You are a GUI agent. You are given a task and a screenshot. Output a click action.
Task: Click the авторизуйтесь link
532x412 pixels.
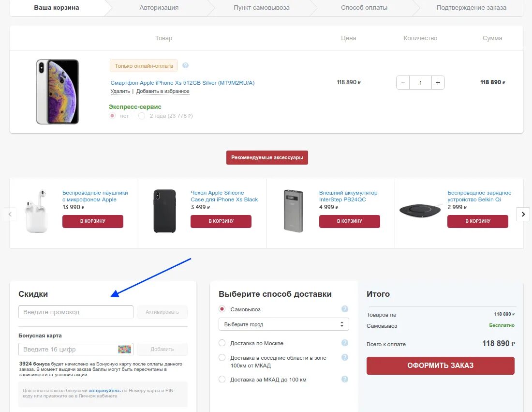point(104,391)
